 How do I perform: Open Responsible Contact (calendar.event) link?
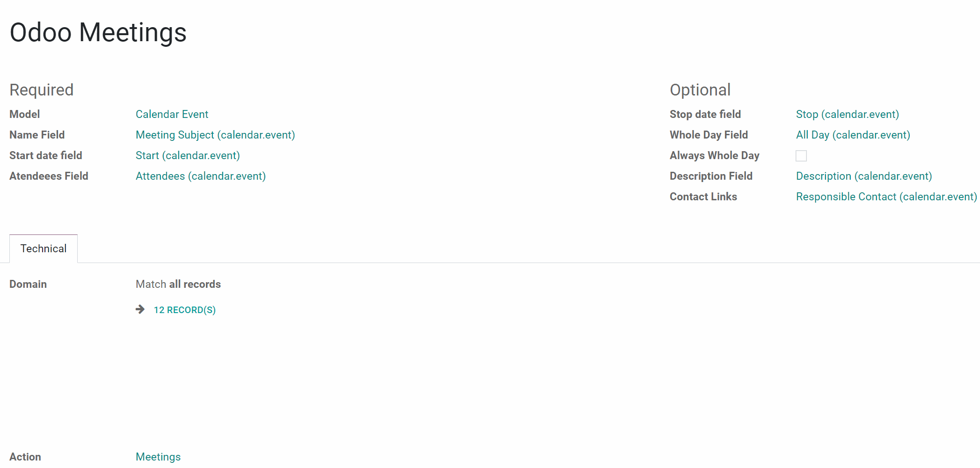(886, 197)
